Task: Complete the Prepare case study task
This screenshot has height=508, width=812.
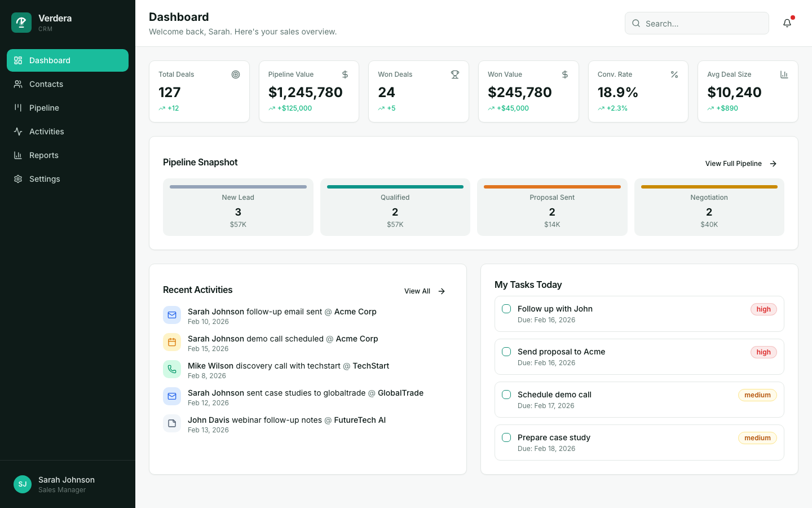Action: [x=506, y=437]
